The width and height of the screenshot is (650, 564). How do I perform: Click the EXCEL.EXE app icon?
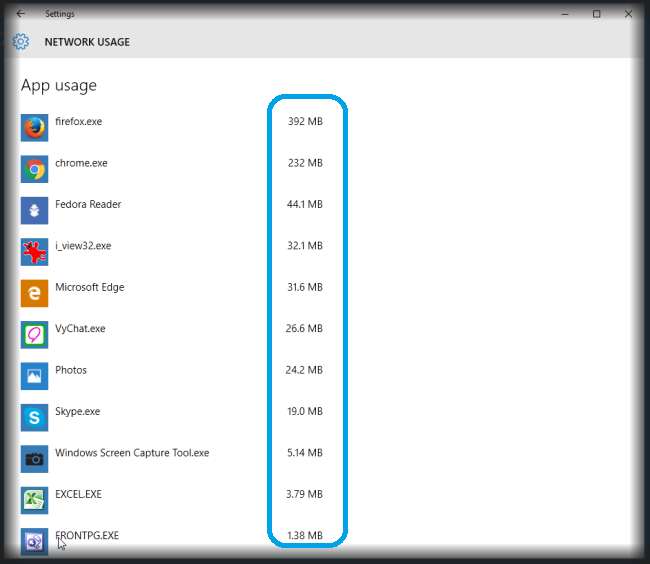click(34, 501)
